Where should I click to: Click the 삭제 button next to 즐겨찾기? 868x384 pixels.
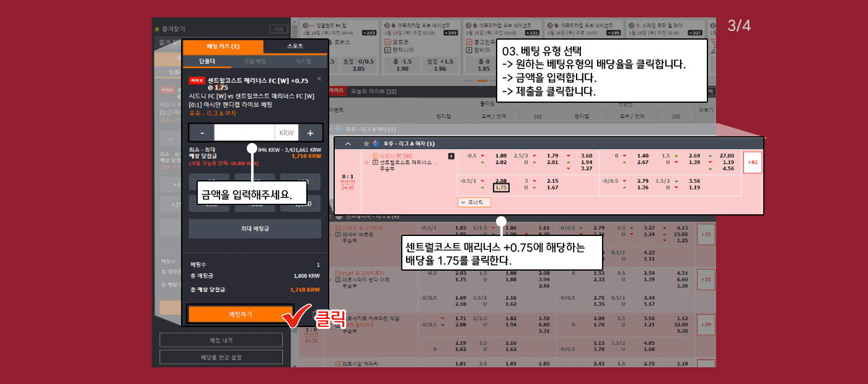click(278, 29)
